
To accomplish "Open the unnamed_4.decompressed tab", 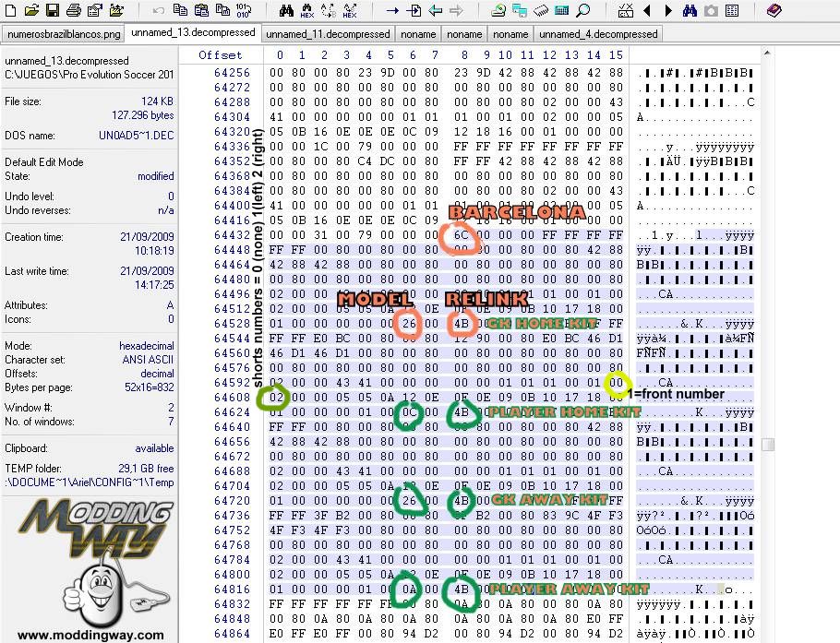I will pyautogui.click(x=598, y=34).
